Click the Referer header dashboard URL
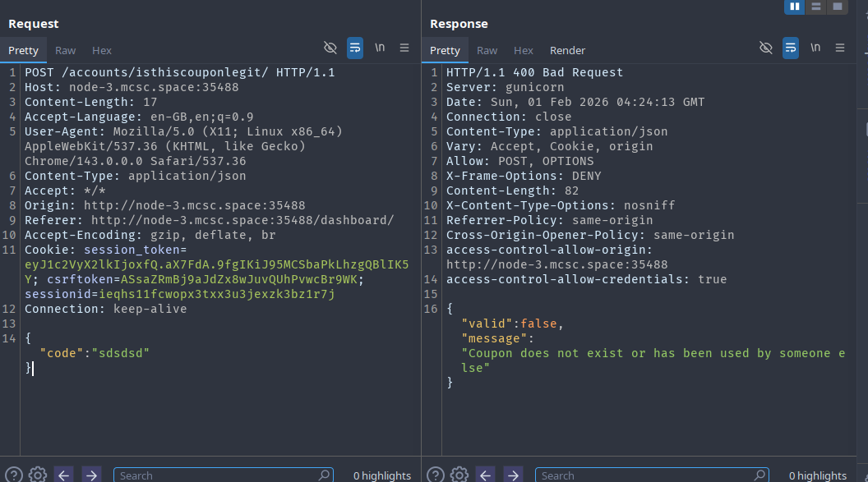The width and height of the screenshot is (868, 482). point(242,220)
